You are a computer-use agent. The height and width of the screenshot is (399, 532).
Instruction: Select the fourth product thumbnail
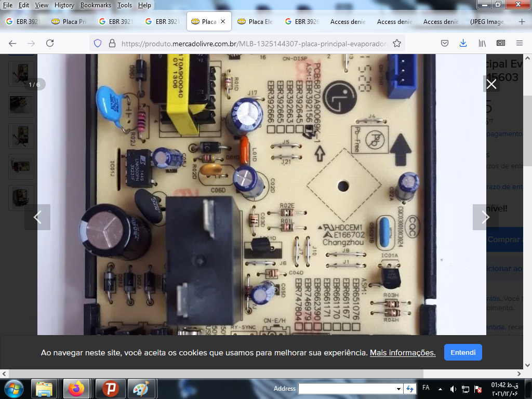(x=21, y=167)
